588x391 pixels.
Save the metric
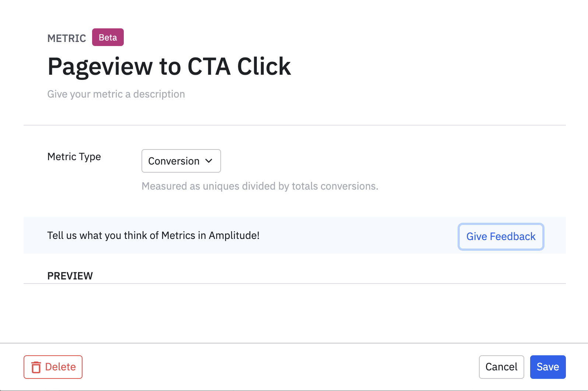(547, 367)
